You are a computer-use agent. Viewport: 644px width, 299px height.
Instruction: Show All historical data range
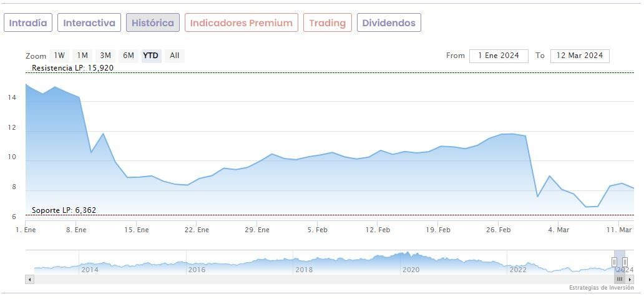[x=175, y=56]
